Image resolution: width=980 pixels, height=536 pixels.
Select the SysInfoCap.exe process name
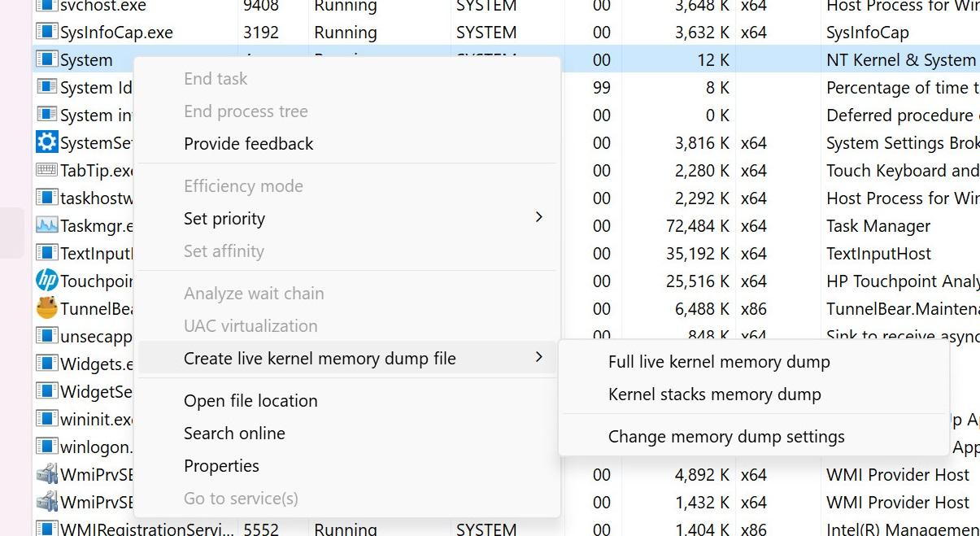pos(116,33)
